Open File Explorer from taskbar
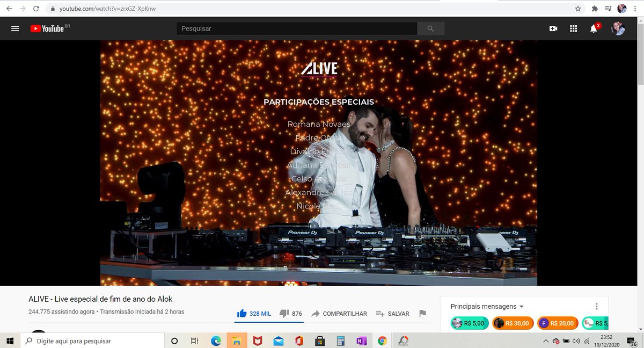 (x=236, y=340)
